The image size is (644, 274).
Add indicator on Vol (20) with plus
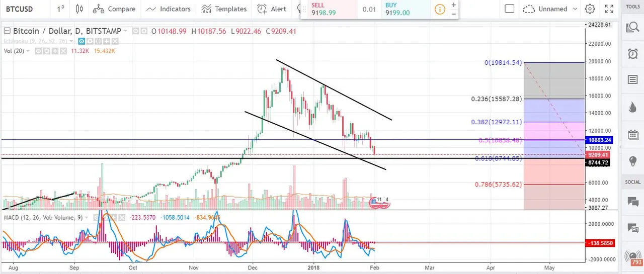[55, 51]
